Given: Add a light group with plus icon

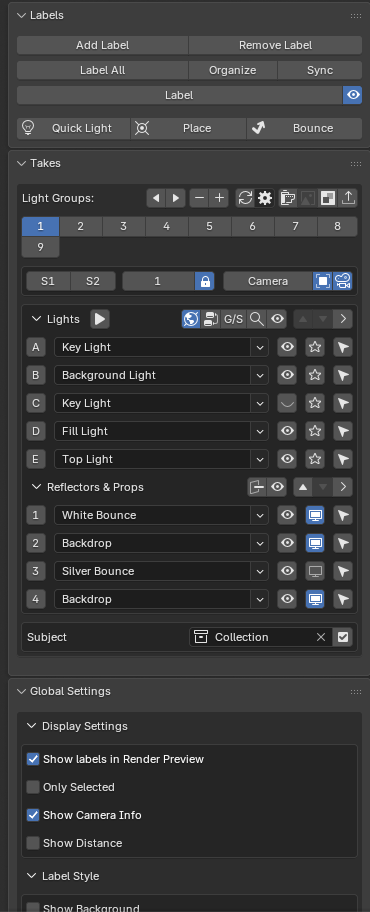Looking at the screenshot, I should [x=219, y=198].
